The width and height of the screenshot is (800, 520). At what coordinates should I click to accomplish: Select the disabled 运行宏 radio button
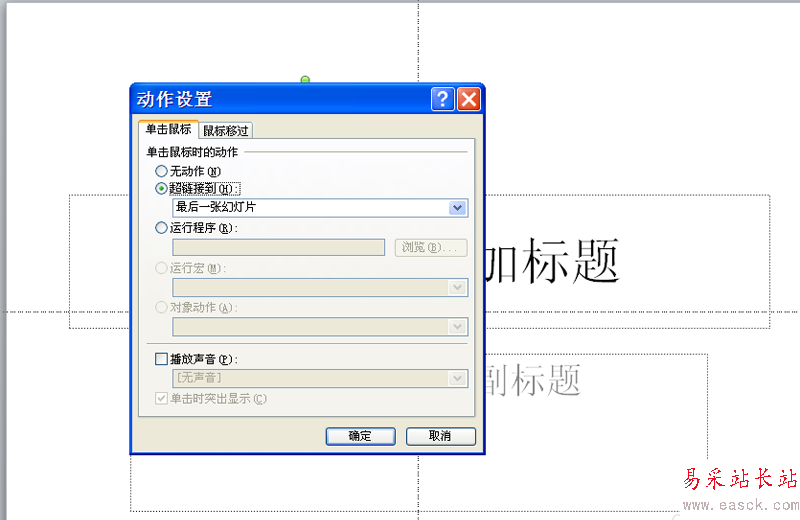pyautogui.click(x=161, y=268)
